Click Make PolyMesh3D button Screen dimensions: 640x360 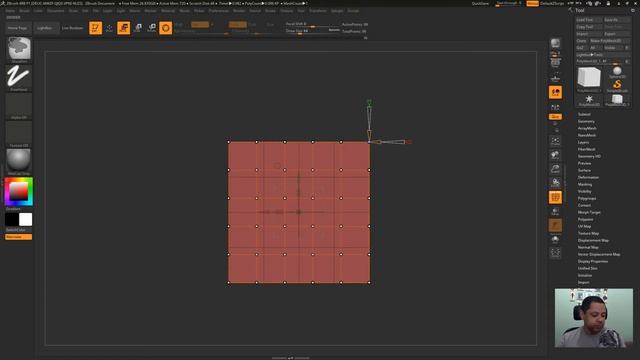click(x=609, y=41)
